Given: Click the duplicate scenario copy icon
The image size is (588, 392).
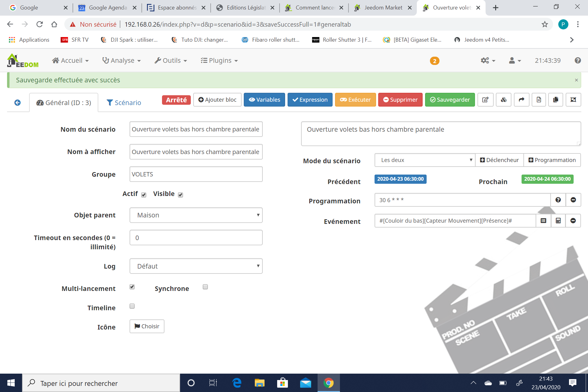Looking at the screenshot, I should pyautogui.click(x=556, y=100).
